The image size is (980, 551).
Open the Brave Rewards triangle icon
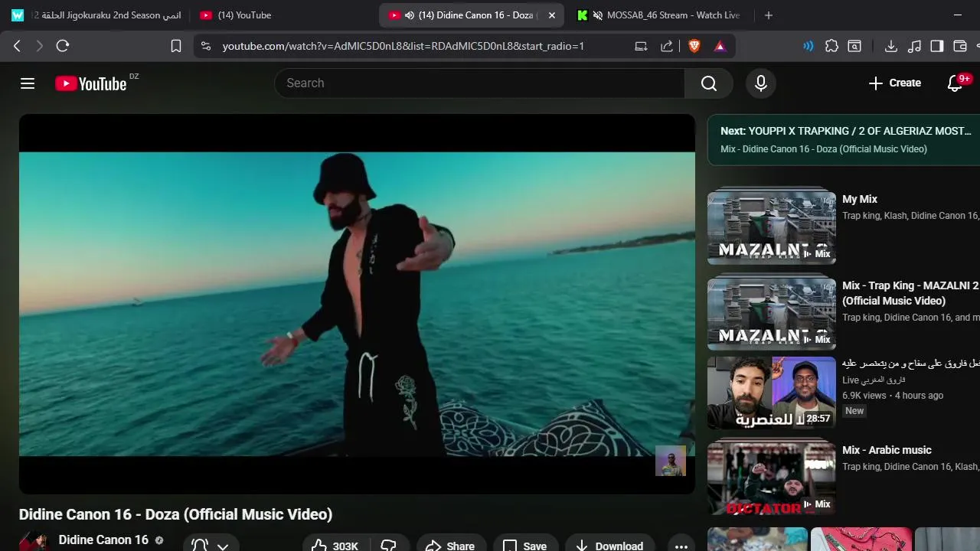click(x=720, y=46)
